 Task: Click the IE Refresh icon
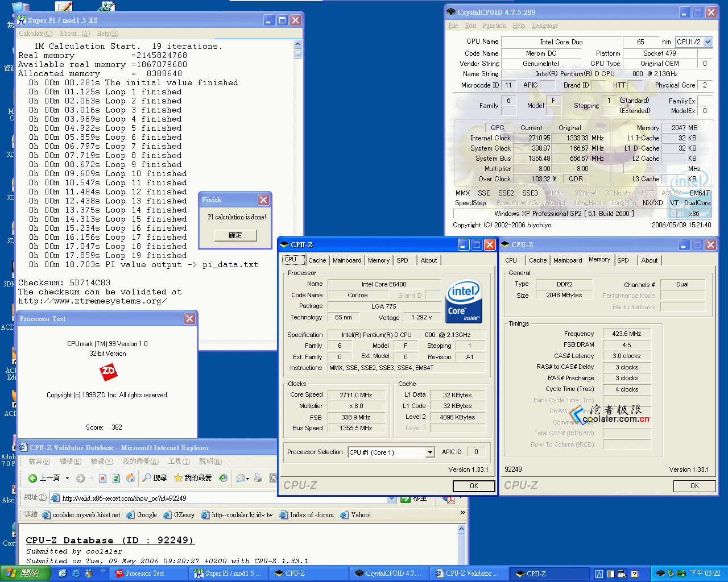[116, 478]
